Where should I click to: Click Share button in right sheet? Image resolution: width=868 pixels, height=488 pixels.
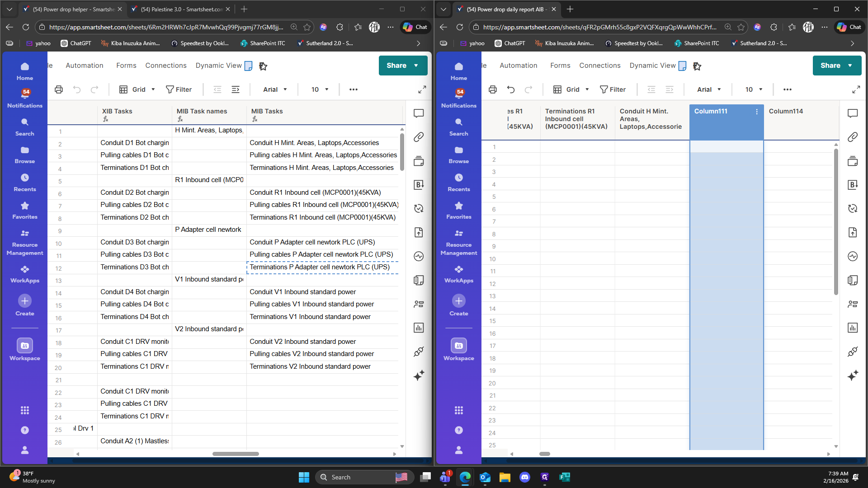click(831, 66)
